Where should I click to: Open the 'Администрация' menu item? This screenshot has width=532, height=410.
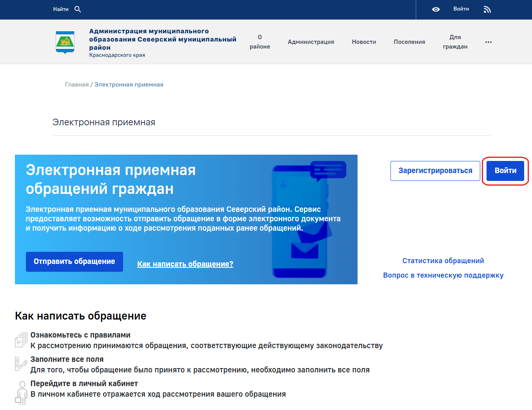(311, 42)
